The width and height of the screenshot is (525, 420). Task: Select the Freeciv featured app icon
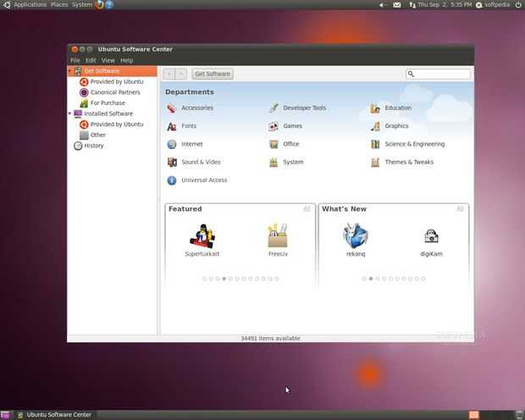coord(278,235)
